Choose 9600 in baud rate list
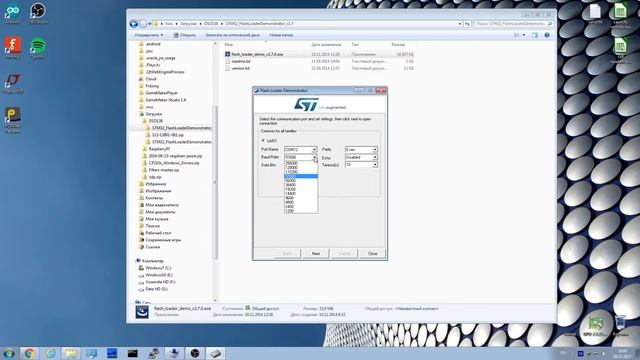The width and height of the screenshot is (640, 360). 301,198
